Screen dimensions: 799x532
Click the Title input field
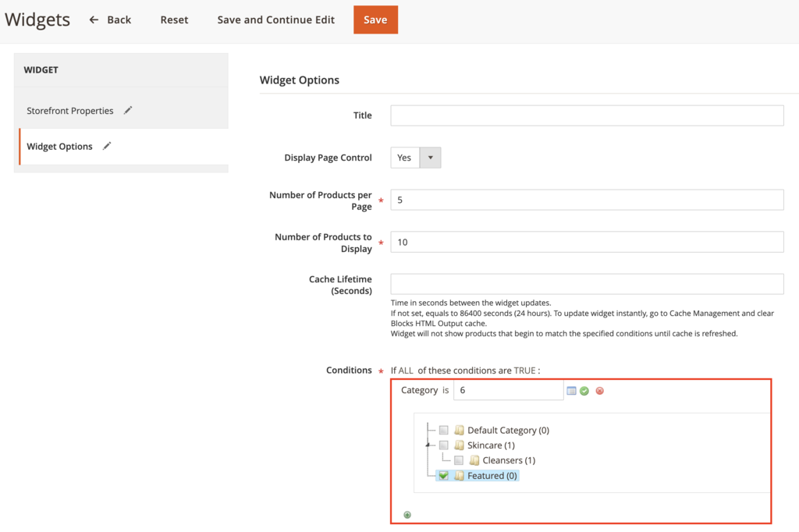pos(585,115)
